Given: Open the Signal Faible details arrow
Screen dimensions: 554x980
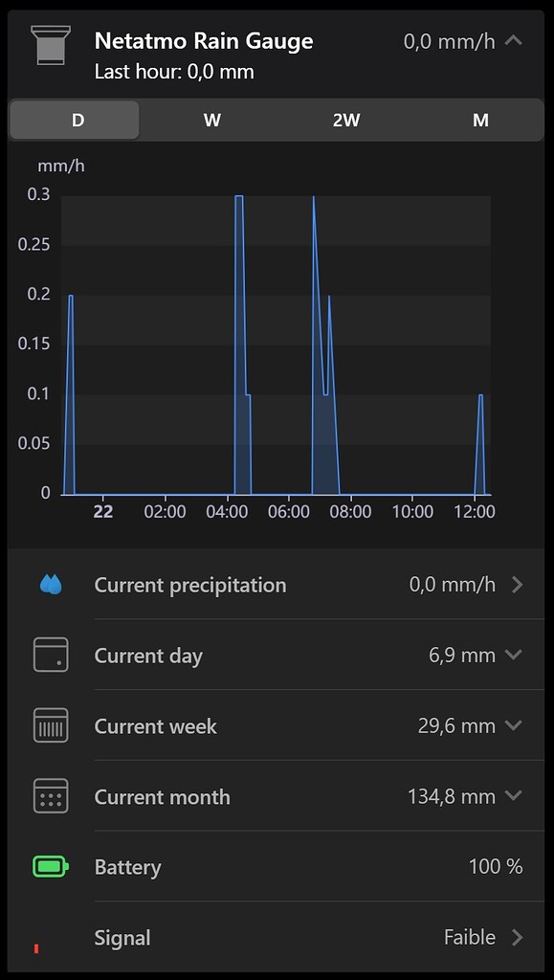Looking at the screenshot, I should click(514, 938).
